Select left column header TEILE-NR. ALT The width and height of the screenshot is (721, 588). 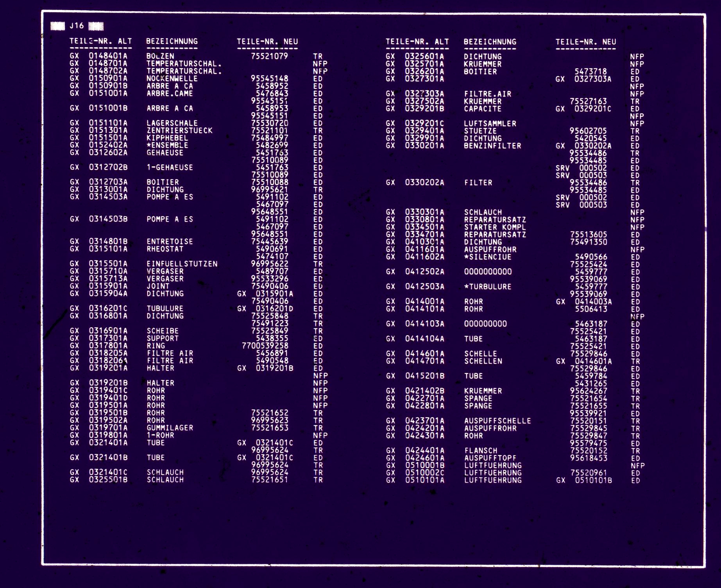101,41
